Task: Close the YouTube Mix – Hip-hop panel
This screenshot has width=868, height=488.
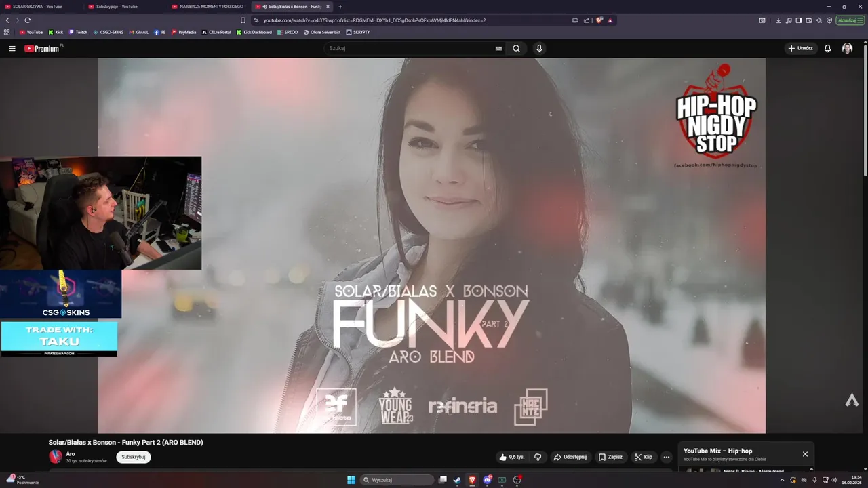Action: [805, 454]
